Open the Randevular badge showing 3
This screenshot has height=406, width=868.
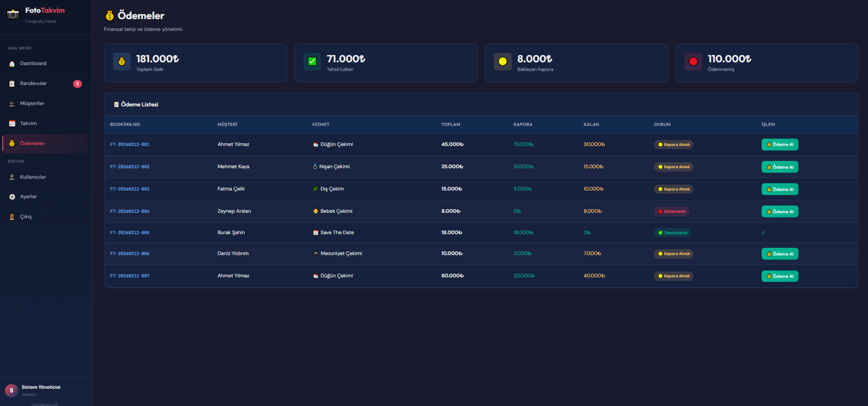click(78, 84)
